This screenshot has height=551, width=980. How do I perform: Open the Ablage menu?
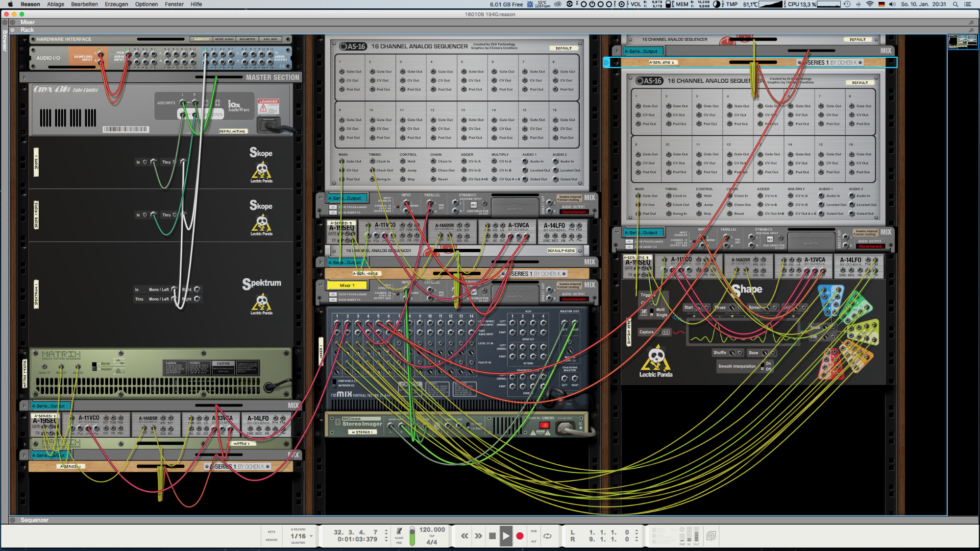(x=55, y=4)
